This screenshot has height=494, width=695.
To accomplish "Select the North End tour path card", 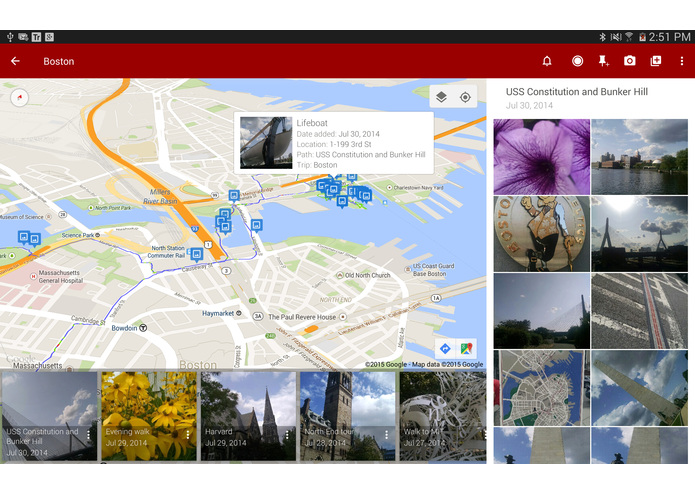I will [348, 416].
